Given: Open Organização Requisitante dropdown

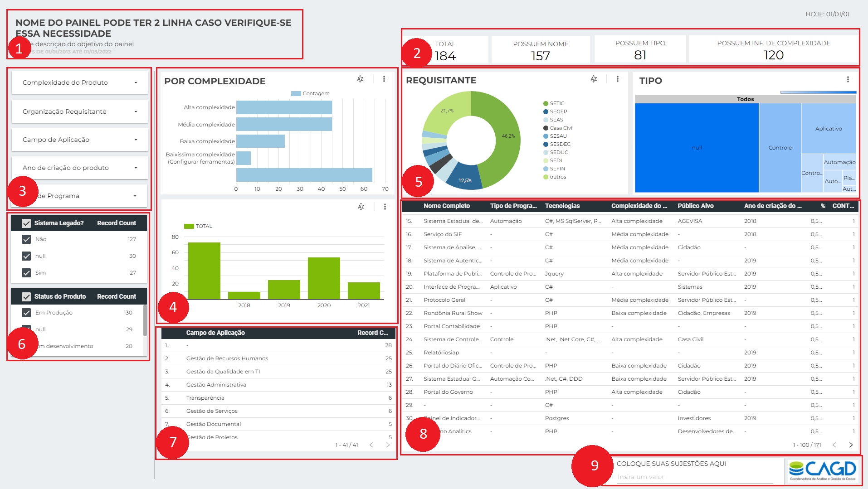Looking at the screenshot, I should [80, 111].
